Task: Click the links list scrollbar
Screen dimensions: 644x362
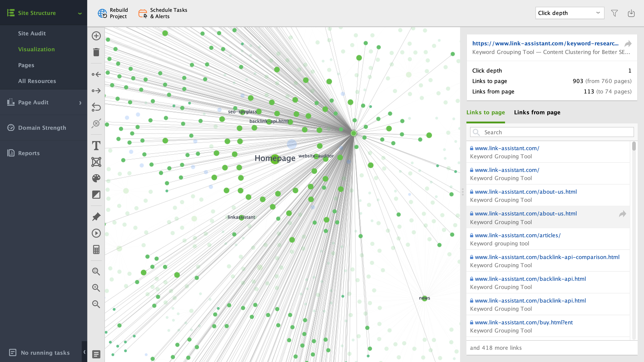Action: pos(634,146)
